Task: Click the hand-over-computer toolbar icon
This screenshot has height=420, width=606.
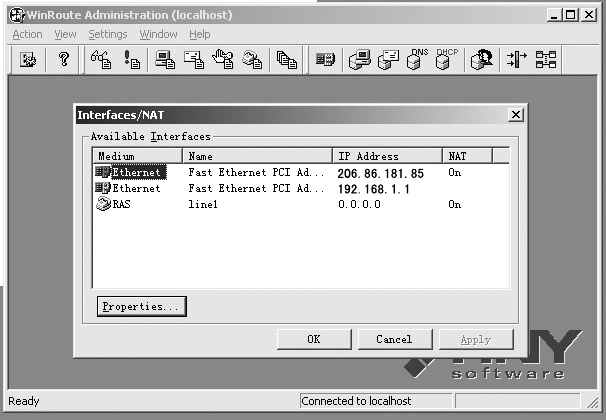Action: point(222,60)
